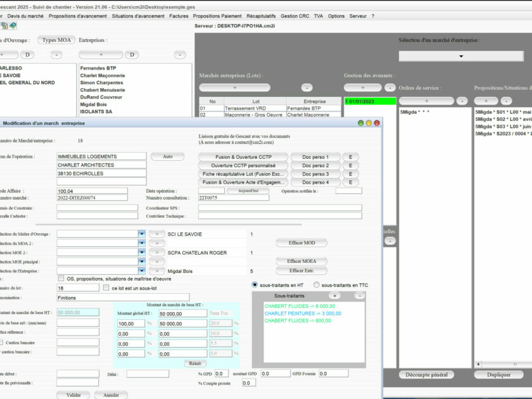Click the Numéro consultation field showing 22T0075
This screenshot has height=399, width=532.
click(234, 198)
